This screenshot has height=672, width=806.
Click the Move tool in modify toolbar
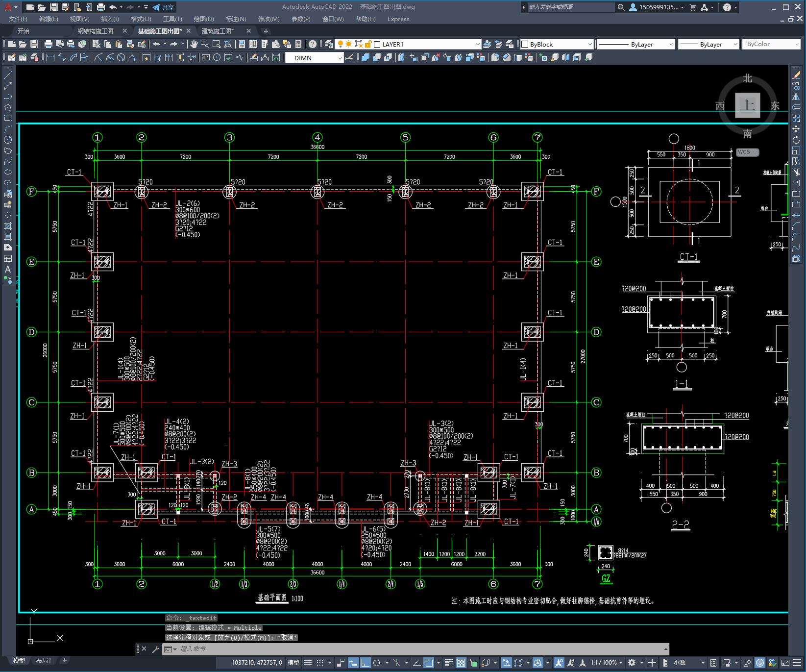pyautogui.click(x=796, y=129)
